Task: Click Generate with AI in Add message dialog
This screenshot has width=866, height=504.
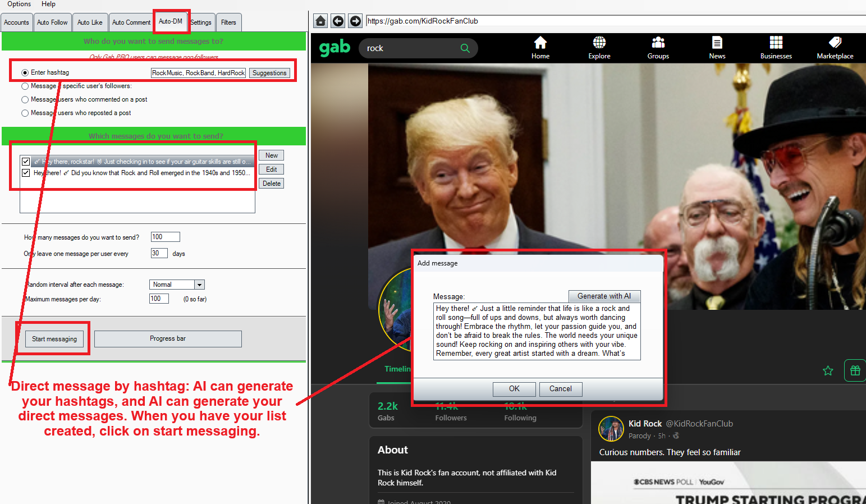Action: click(604, 296)
